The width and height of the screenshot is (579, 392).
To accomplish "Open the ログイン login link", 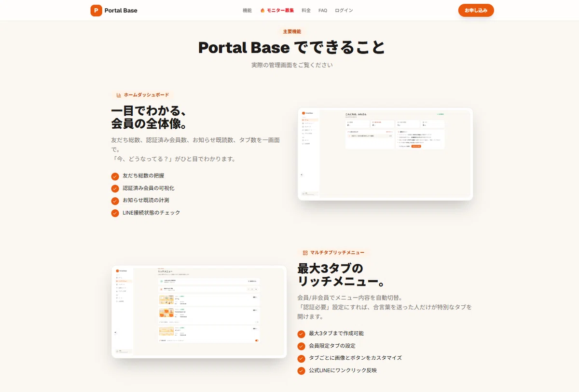I will (x=344, y=10).
